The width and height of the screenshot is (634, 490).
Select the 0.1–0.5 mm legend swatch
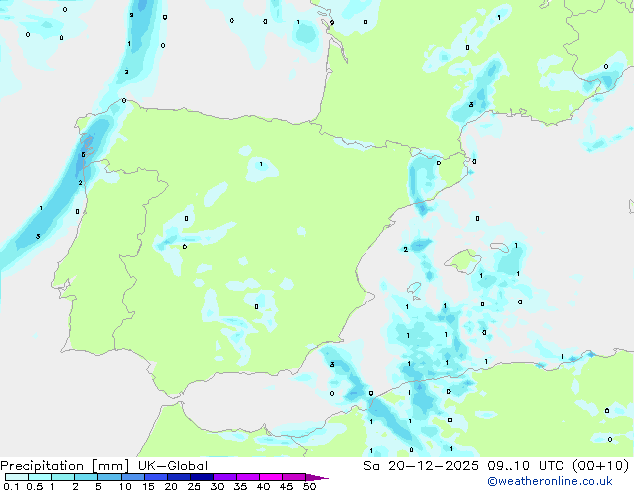coord(17,477)
